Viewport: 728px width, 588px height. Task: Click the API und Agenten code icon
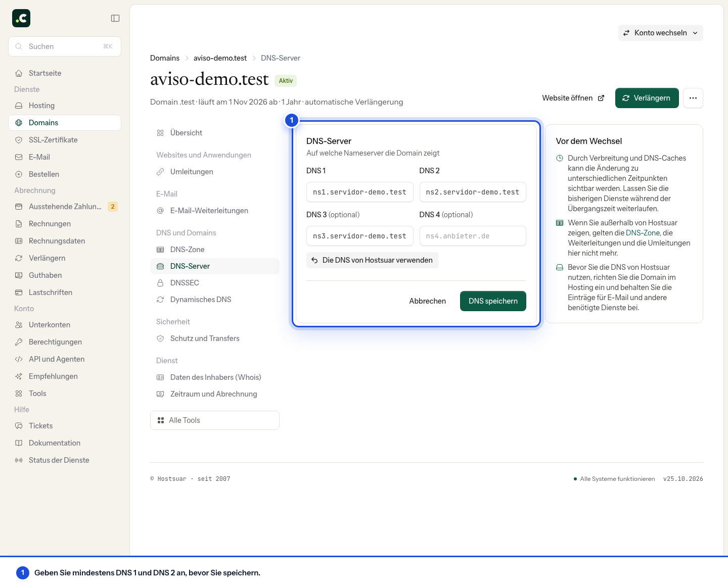(19, 359)
